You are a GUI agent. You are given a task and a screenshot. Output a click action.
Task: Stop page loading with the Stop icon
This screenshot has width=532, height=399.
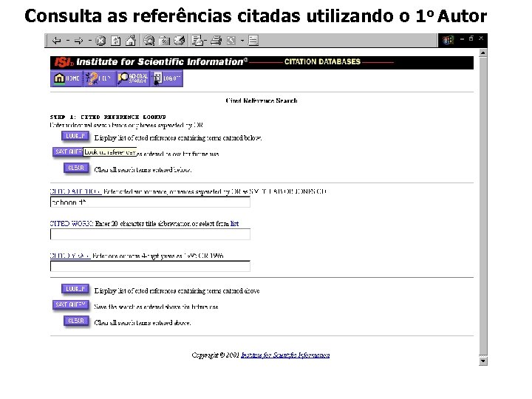(x=100, y=41)
